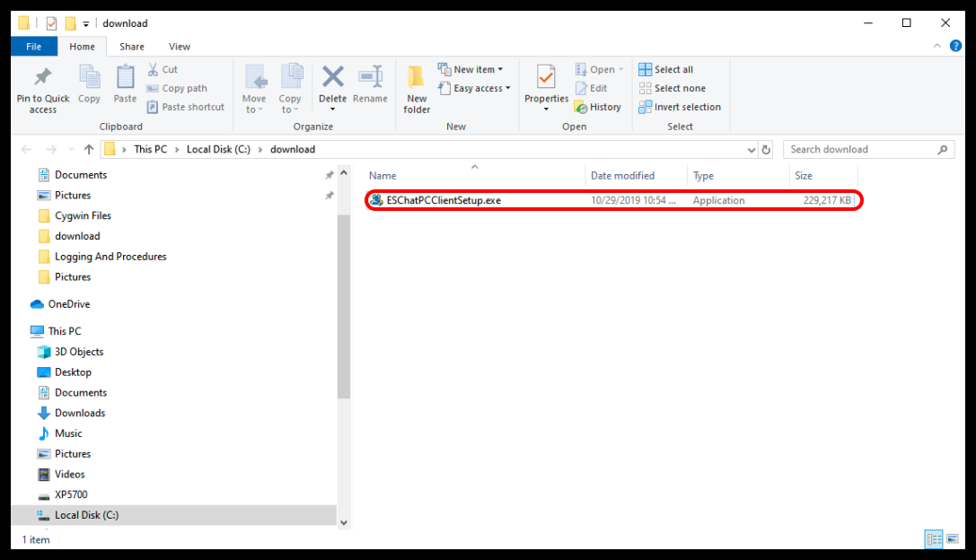Click the red X Delete icon
This screenshot has height=560, width=976.
click(x=333, y=77)
